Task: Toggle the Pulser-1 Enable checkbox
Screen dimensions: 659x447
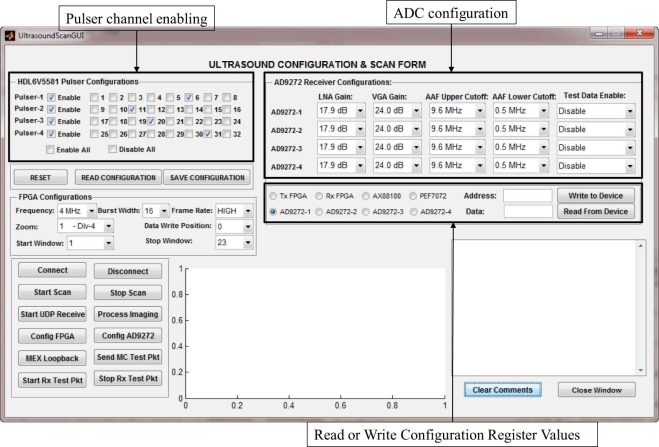Action: tap(51, 97)
